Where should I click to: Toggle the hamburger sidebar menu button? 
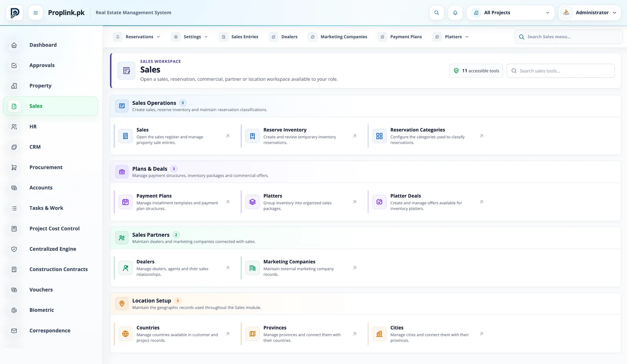pos(36,13)
